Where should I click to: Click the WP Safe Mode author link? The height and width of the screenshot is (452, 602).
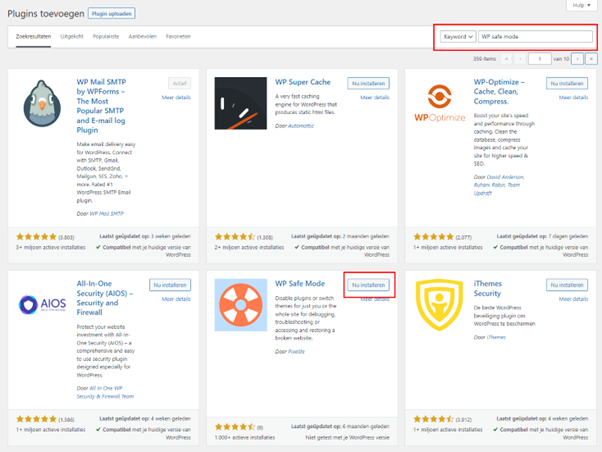point(296,351)
